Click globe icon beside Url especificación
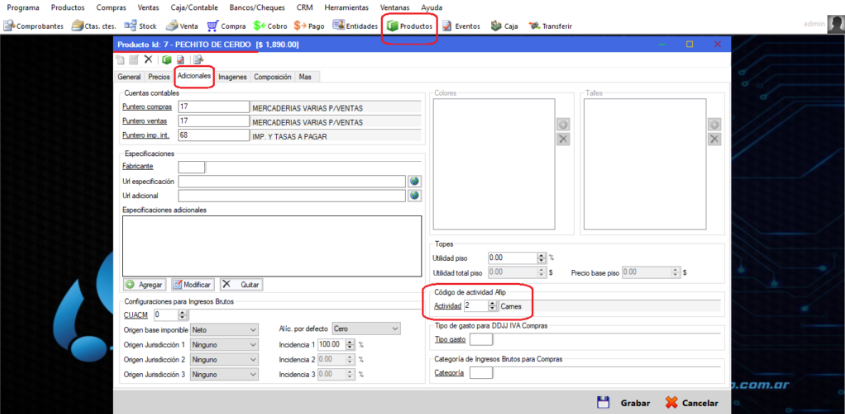The image size is (845, 414). [x=414, y=182]
